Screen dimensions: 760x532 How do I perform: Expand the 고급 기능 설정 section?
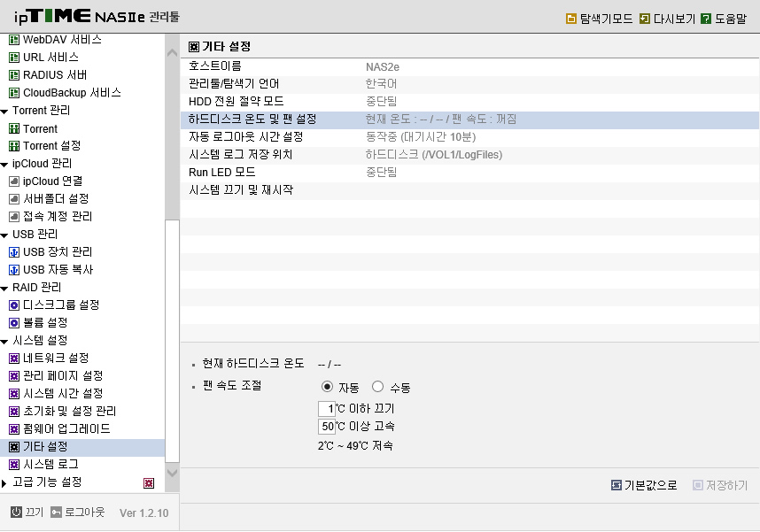(4, 483)
